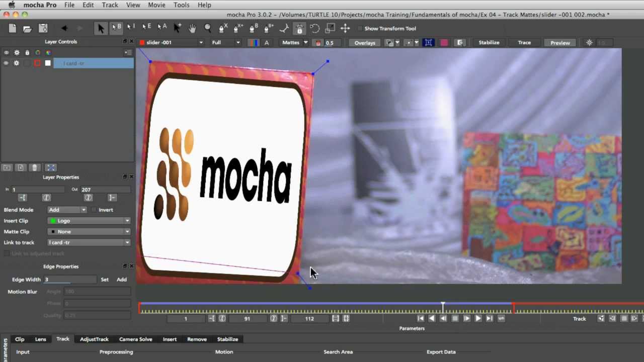Toggle colorize matte button beside 0.5
Viewport: 644px width, 362px height.
318,43
